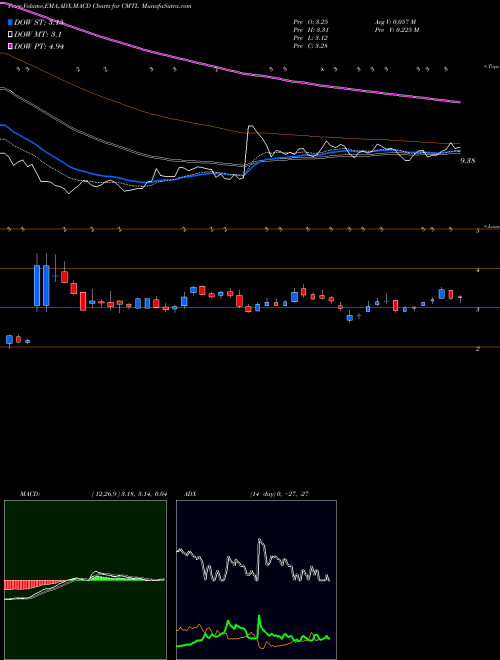Click the MACD panel title
This screenshot has width=500, height=660.
(29, 494)
